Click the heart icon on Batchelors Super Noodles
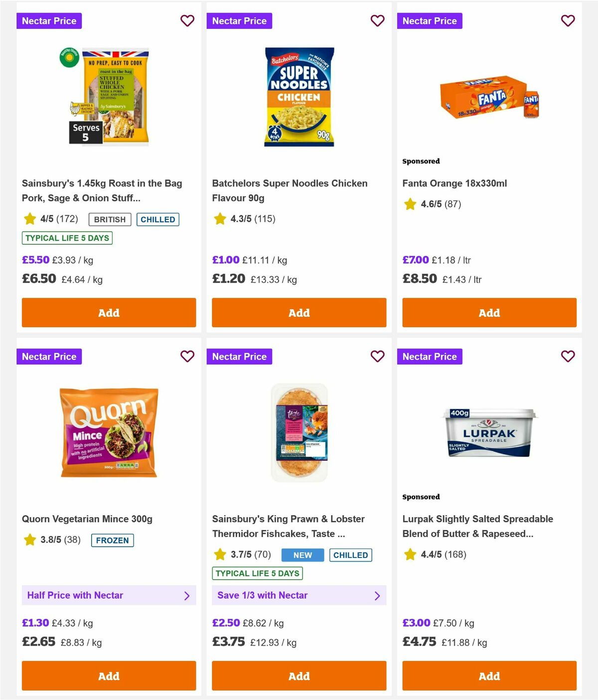 coord(377,21)
